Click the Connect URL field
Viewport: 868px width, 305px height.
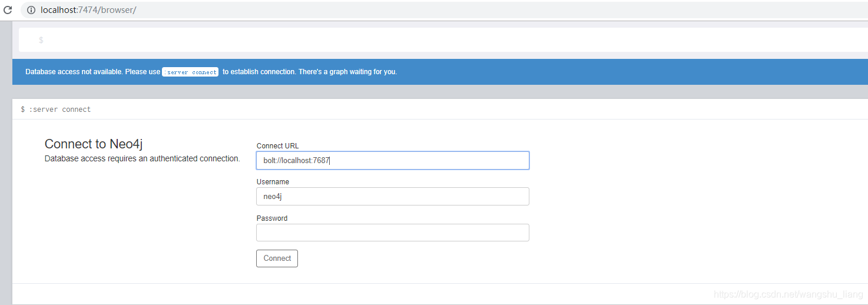click(393, 160)
